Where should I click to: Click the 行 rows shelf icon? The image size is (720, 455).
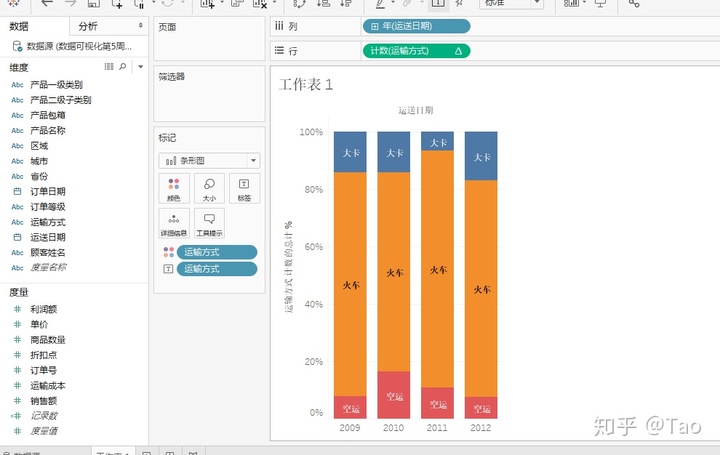pos(279,51)
